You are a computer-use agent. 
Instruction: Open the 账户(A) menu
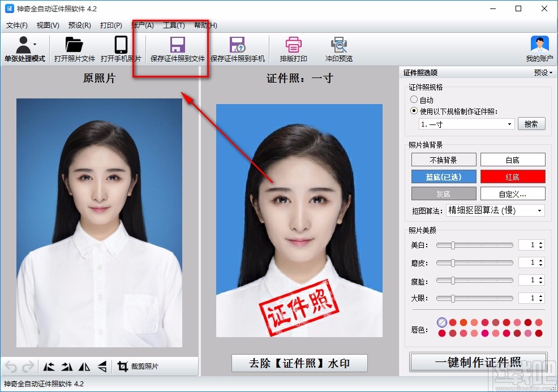point(143,25)
